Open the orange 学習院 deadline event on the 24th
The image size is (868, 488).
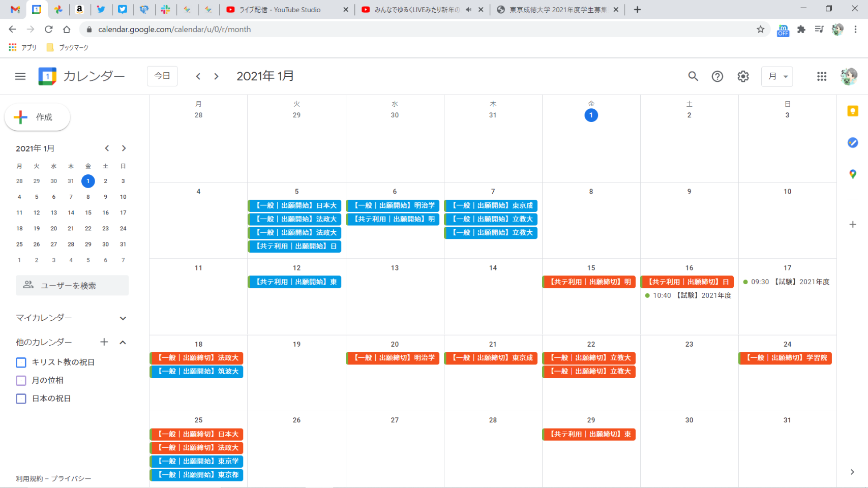point(785,358)
